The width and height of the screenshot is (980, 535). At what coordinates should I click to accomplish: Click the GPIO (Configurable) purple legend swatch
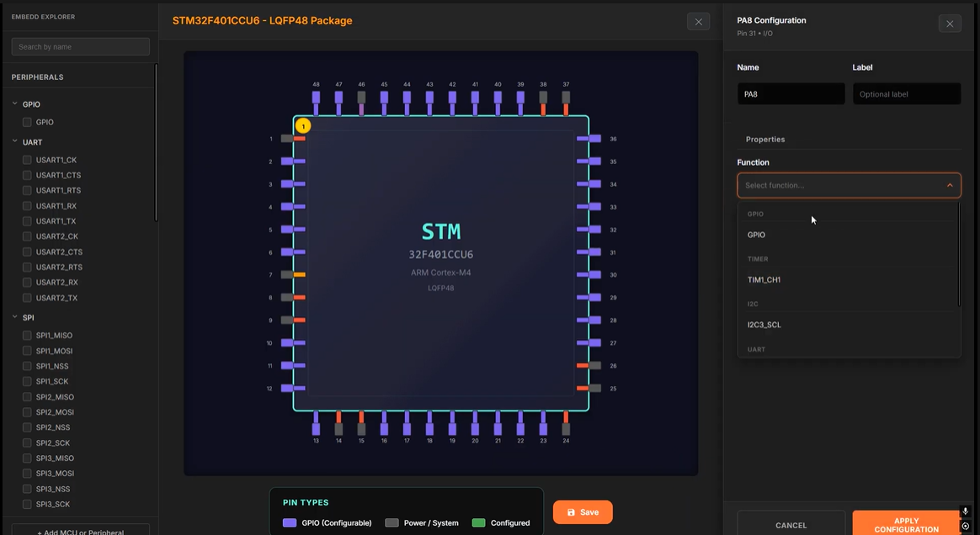click(x=290, y=523)
